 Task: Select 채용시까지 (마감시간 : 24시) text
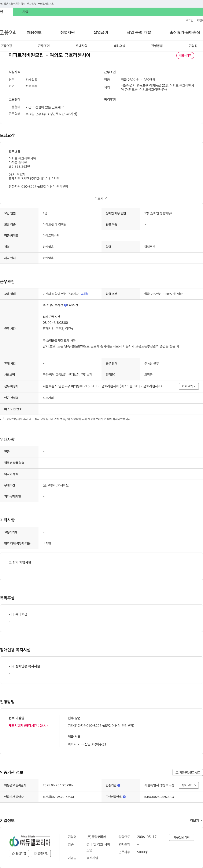pos(28,725)
